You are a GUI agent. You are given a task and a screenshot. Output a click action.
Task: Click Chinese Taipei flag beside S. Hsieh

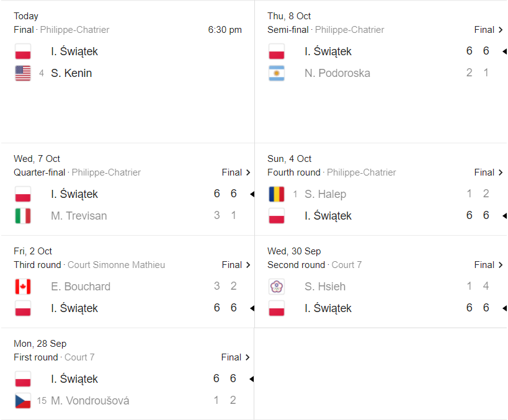coord(277,287)
